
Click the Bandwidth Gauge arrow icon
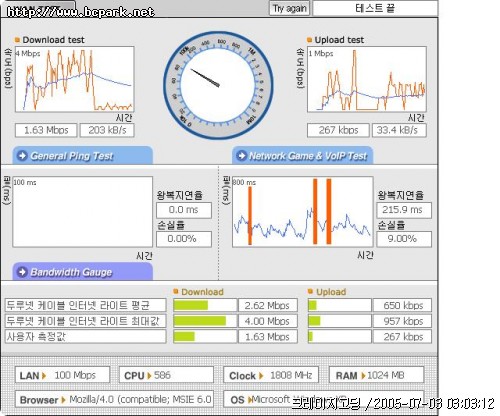[22, 272]
